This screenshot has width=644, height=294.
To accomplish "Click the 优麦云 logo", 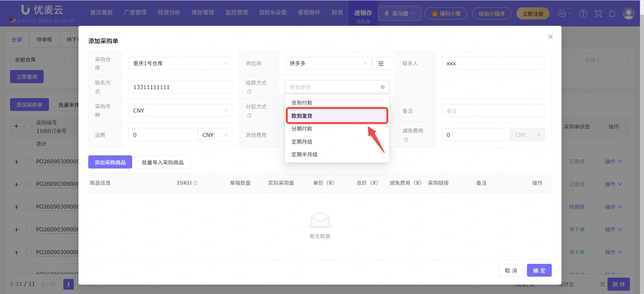I will pos(42,10).
